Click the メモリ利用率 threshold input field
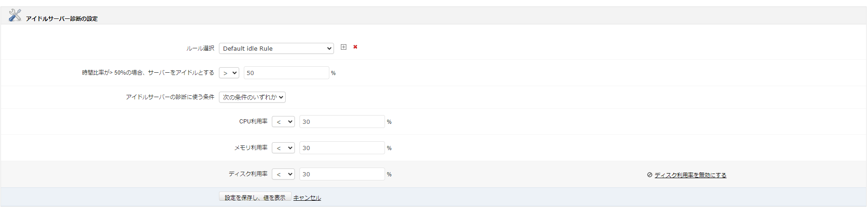Image resolution: width=868 pixels, height=209 pixels. pos(342,148)
